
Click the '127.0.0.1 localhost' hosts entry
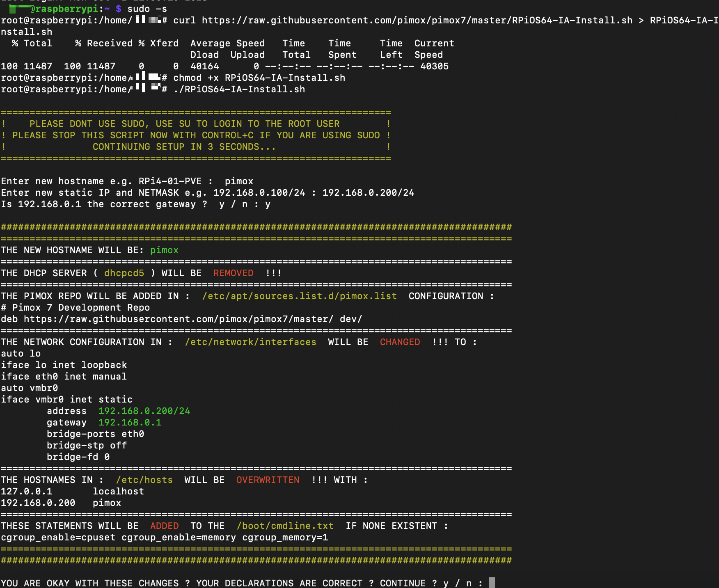[x=73, y=492]
